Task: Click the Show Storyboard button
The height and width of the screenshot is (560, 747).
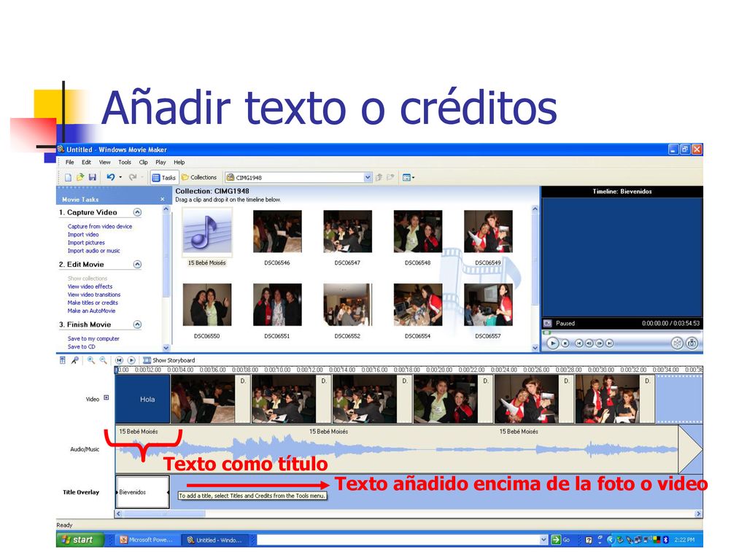Action: click(x=169, y=360)
